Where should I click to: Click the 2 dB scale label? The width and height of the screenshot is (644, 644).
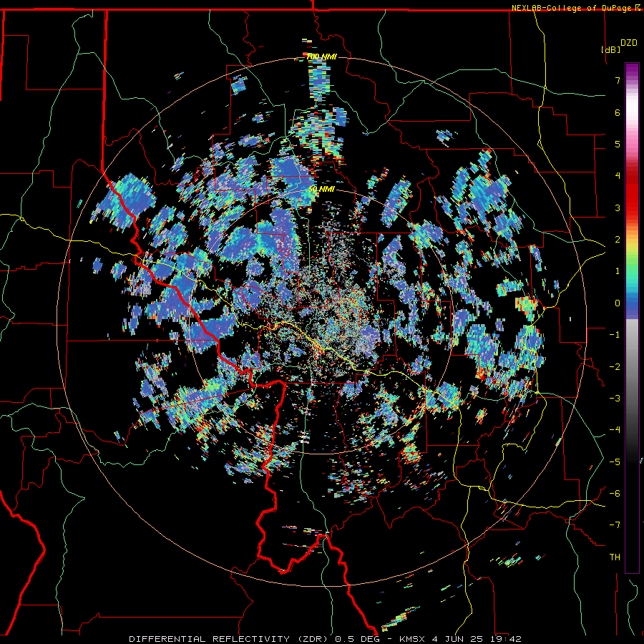(618, 240)
